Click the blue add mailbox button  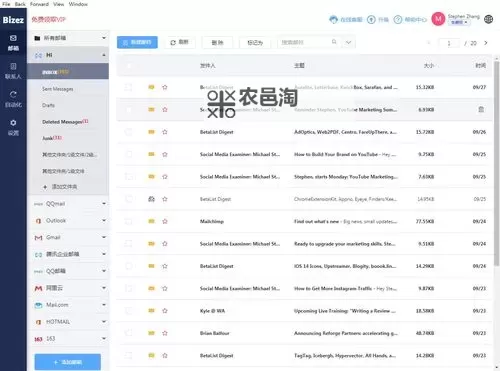[x=68, y=362]
